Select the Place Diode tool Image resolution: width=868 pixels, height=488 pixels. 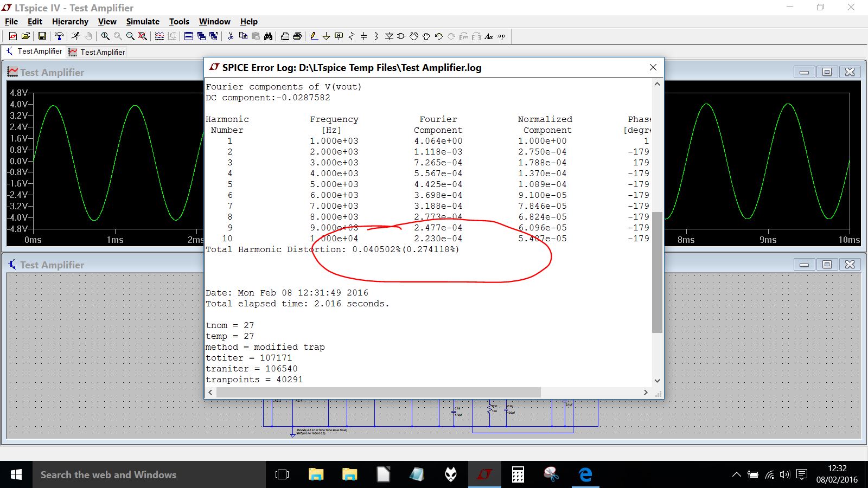pyautogui.click(x=389, y=36)
